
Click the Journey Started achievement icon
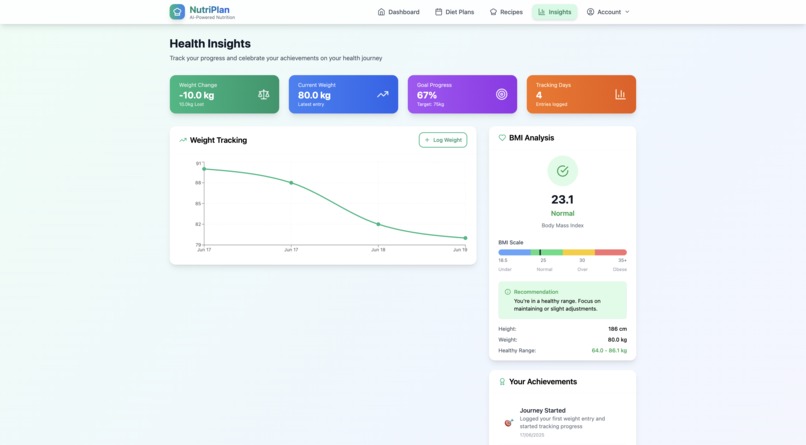point(508,422)
